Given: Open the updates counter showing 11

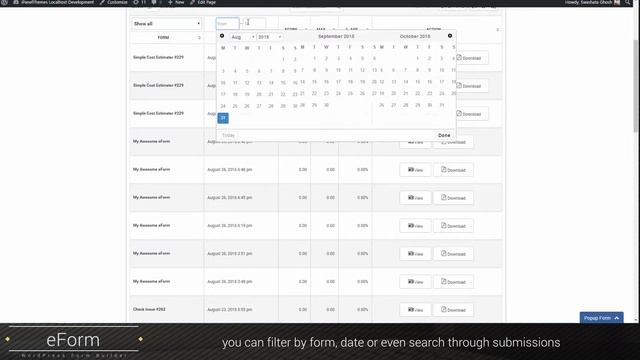Looking at the screenshot, I should (140, 2).
